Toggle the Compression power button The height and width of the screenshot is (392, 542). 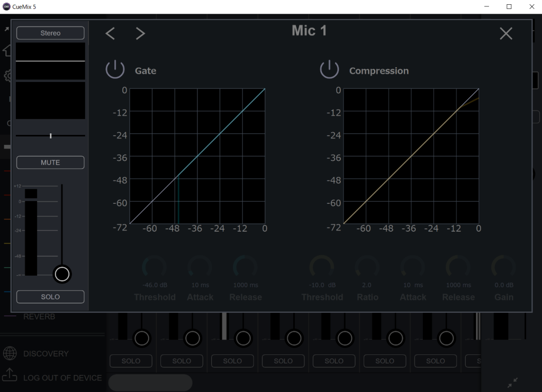329,70
